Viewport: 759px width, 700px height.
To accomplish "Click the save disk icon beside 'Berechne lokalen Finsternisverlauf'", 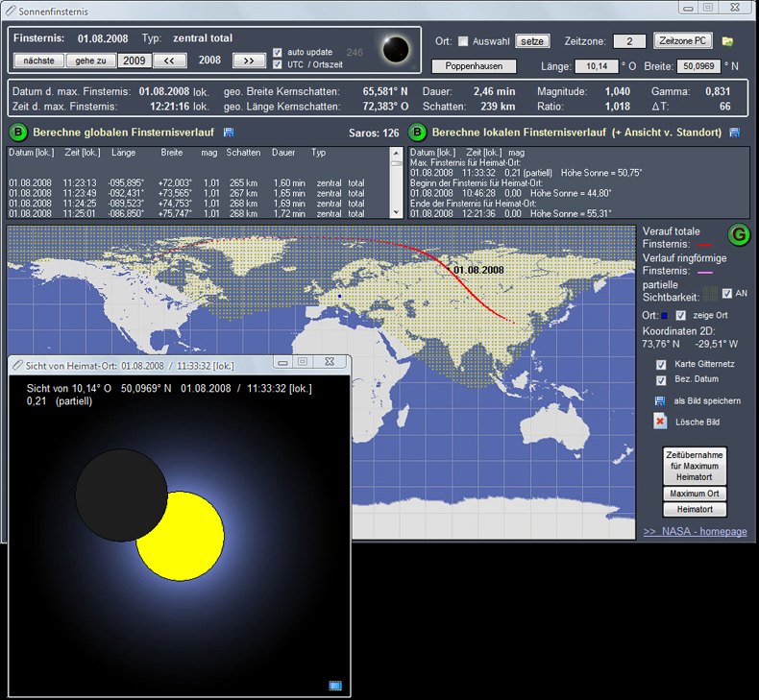I will click(x=735, y=133).
